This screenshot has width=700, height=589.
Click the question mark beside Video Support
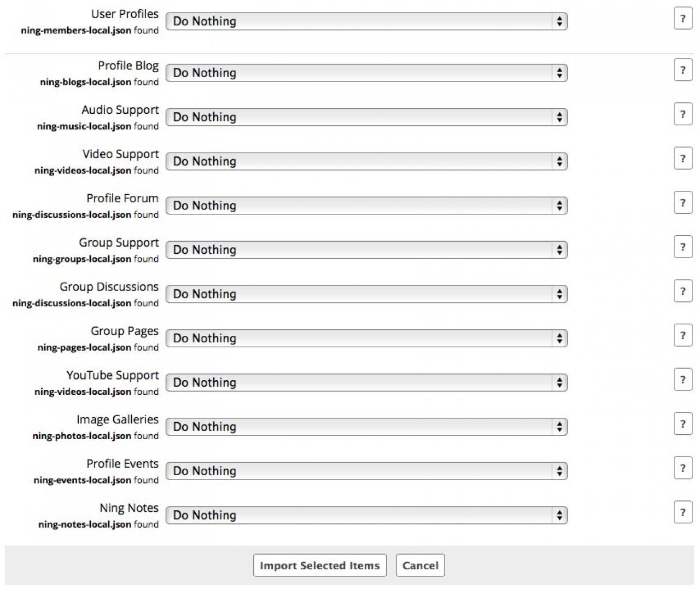point(682,159)
